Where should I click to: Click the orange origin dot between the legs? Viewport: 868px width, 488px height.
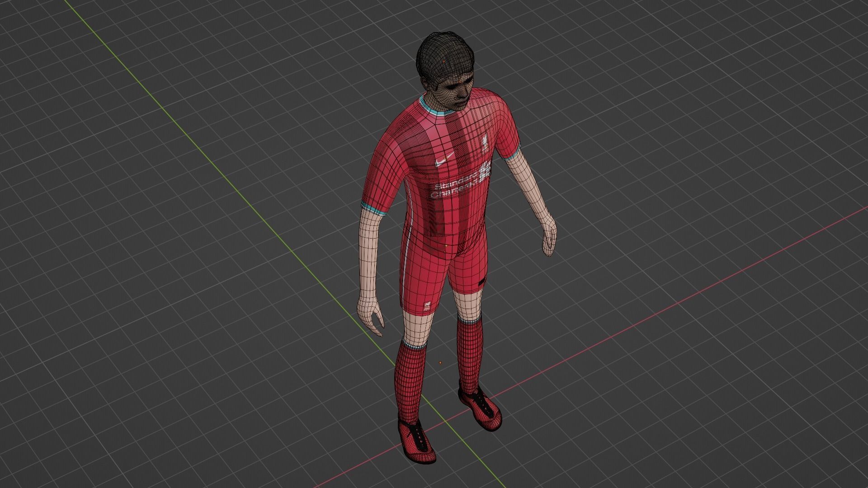click(440, 362)
